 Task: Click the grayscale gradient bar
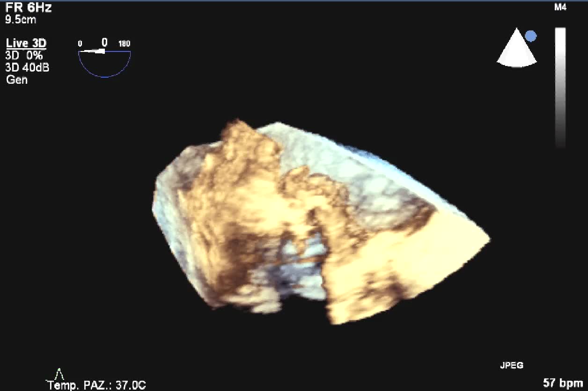(x=560, y=87)
